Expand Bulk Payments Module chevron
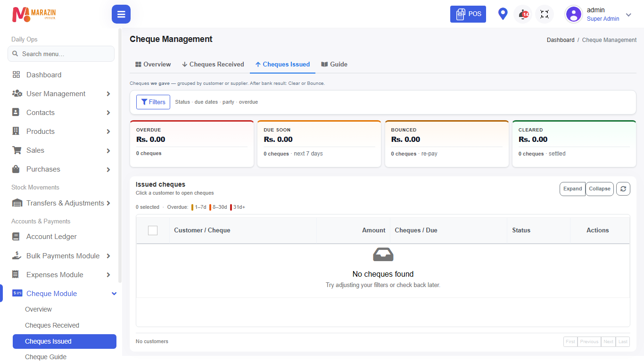The width and height of the screenshot is (644, 362). [108, 256]
